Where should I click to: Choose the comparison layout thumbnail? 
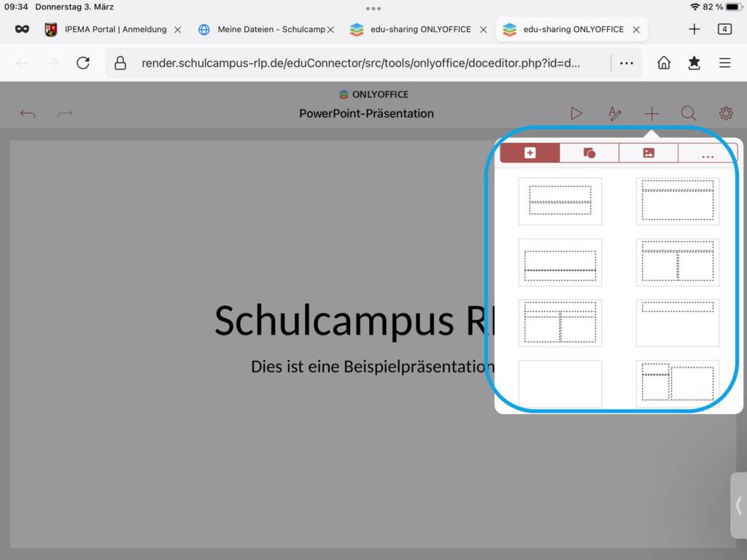pyautogui.click(x=560, y=323)
